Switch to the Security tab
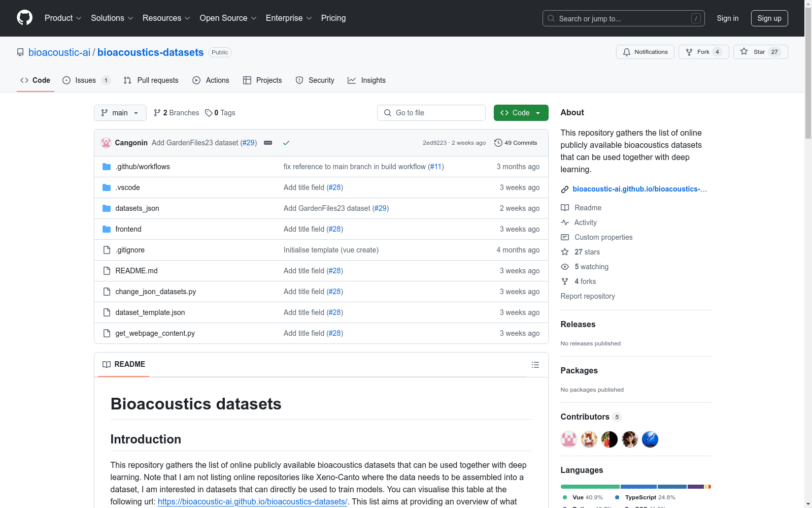 [315, 80]
